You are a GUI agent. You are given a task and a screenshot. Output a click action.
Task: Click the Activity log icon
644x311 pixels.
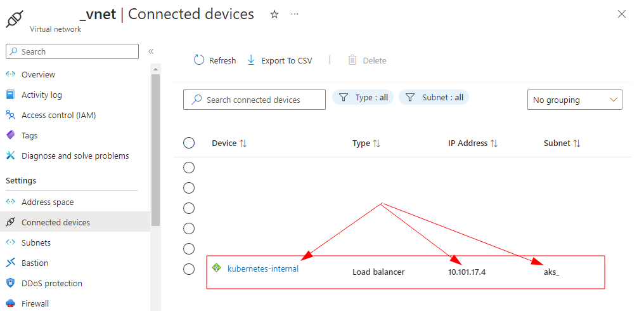click(x=10, y=95)
